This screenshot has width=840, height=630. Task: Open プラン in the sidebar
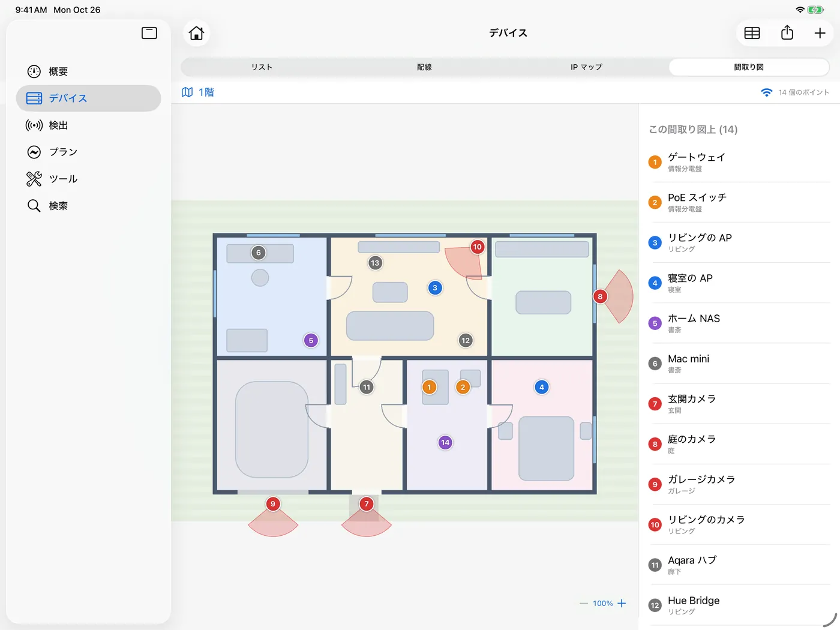pos(88,152)
